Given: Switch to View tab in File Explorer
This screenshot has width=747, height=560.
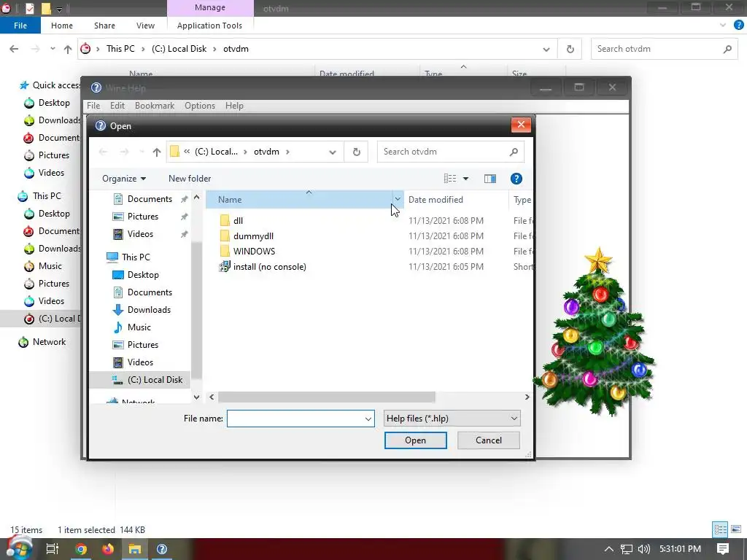Looking at the screenshot, I should coord(145,26).
